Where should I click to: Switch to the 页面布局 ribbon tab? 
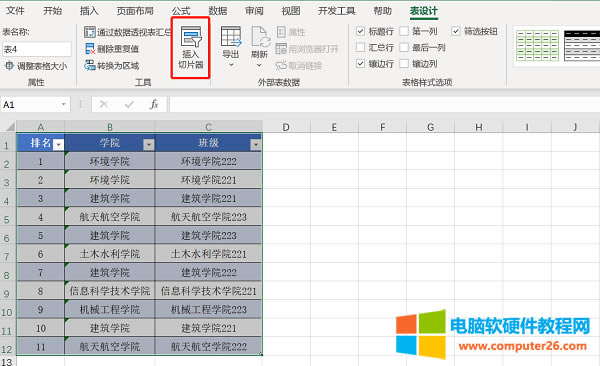(x=135, y=11)
